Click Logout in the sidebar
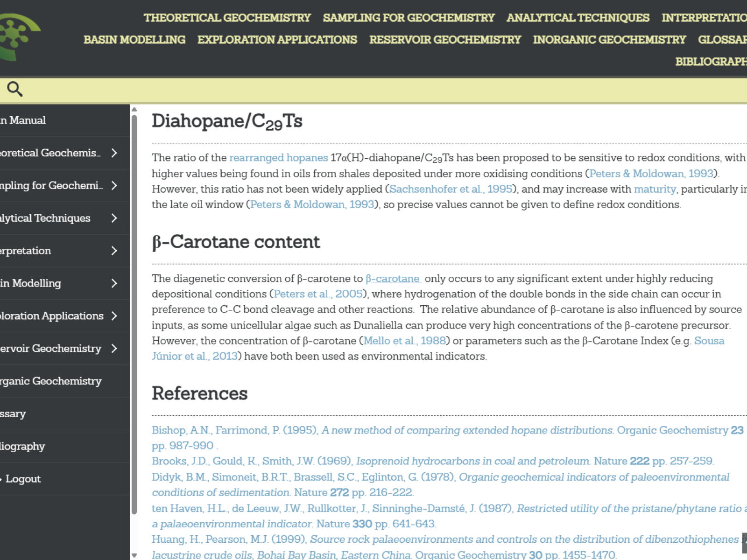The image size is (747, 560). pos(23,479)
